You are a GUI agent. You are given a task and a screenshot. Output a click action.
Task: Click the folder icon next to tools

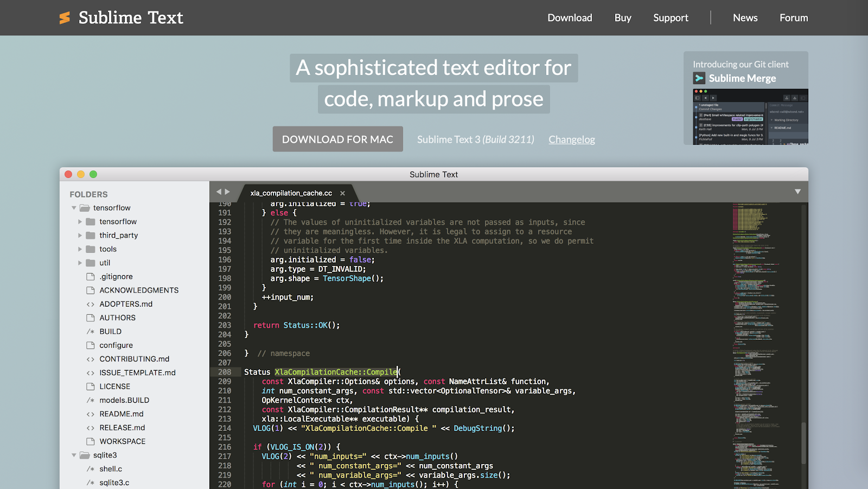(91, 249)
